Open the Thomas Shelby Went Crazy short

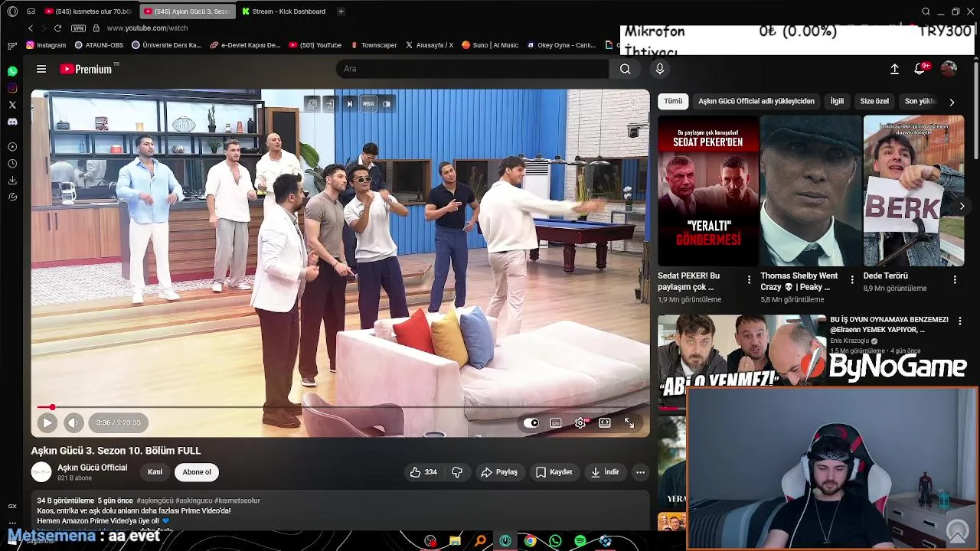[811, 191]
